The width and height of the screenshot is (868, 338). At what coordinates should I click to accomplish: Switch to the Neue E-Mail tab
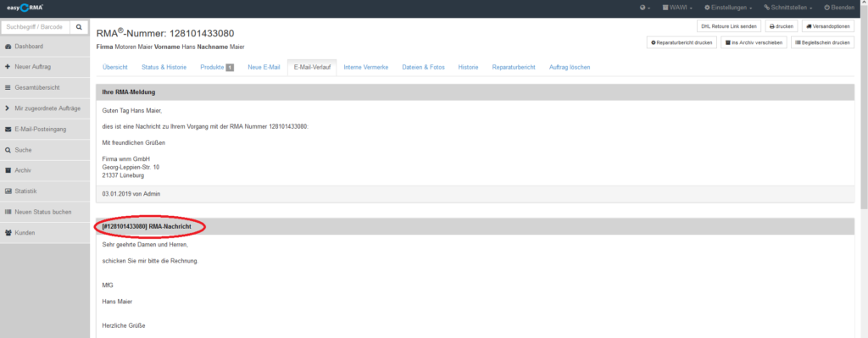(264, 67)
